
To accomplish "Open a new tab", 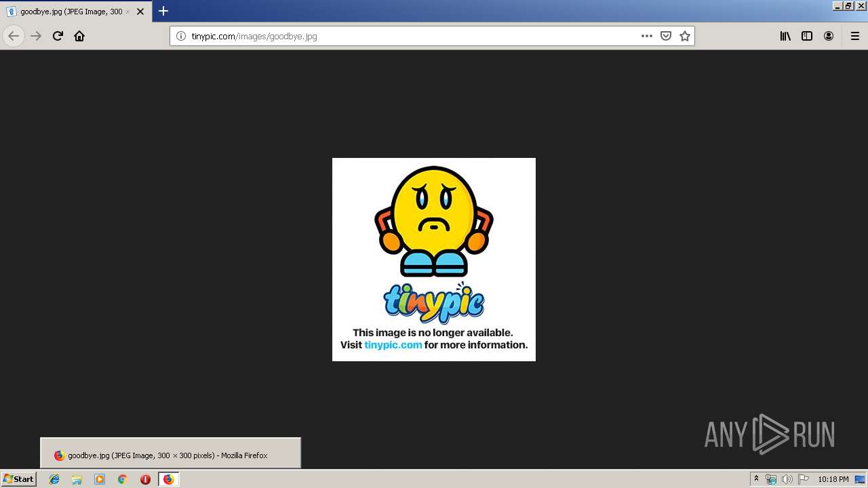I will pos(163,11).
